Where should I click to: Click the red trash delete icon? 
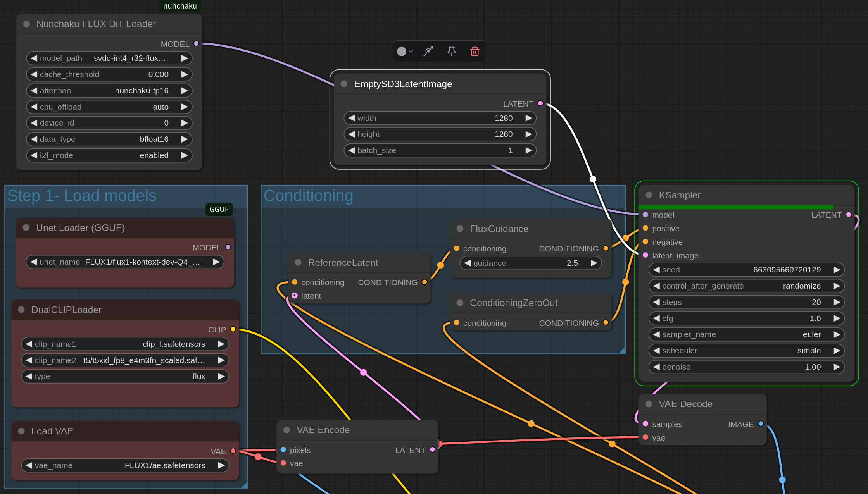(x=475, y=51)
